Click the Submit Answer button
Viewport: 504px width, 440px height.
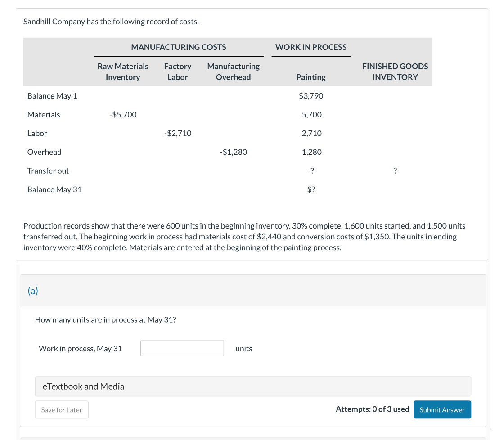click(x=442, y=409)
